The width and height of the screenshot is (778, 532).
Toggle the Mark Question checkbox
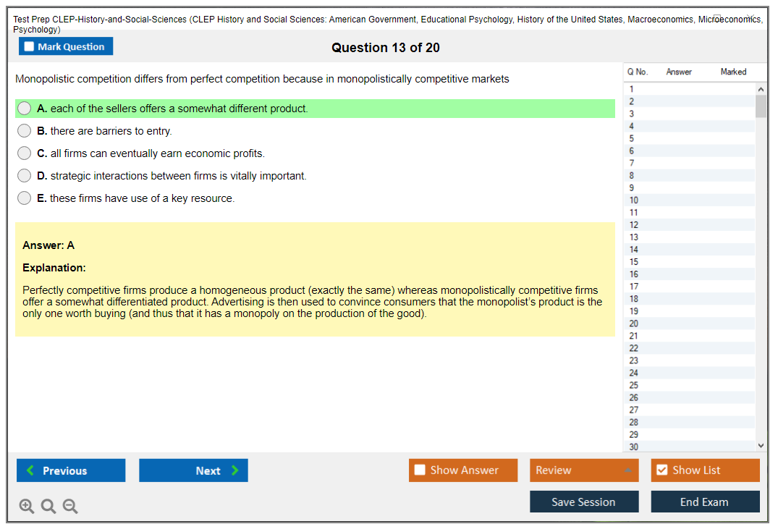click(30, 47)
